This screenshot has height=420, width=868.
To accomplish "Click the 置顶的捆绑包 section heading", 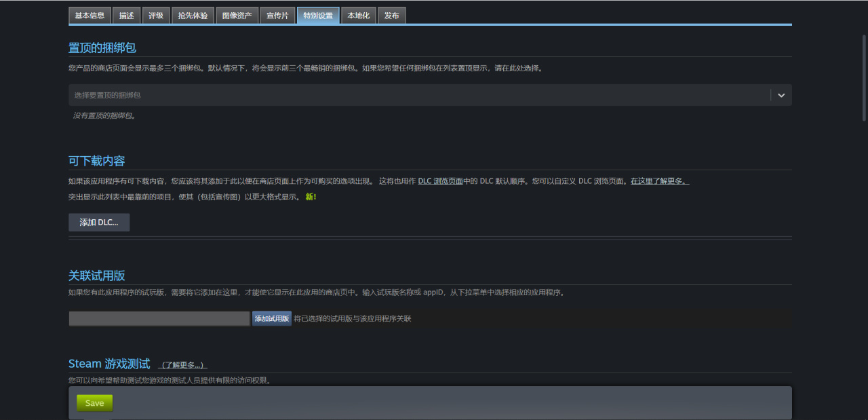I will click(x=102, y=47).
